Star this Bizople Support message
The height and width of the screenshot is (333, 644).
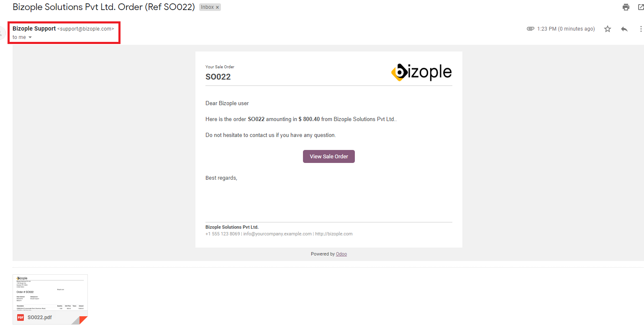click(608, 29)
